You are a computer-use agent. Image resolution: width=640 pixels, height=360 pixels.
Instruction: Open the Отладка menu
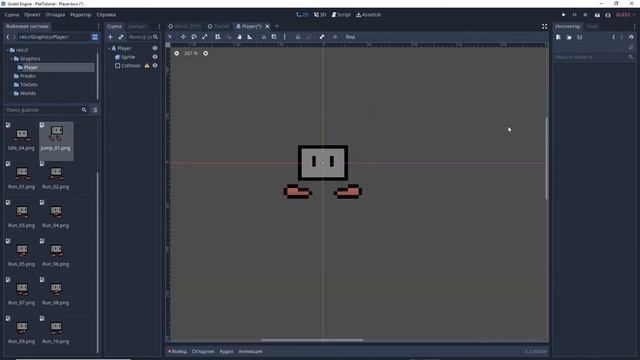click(55, 15)
